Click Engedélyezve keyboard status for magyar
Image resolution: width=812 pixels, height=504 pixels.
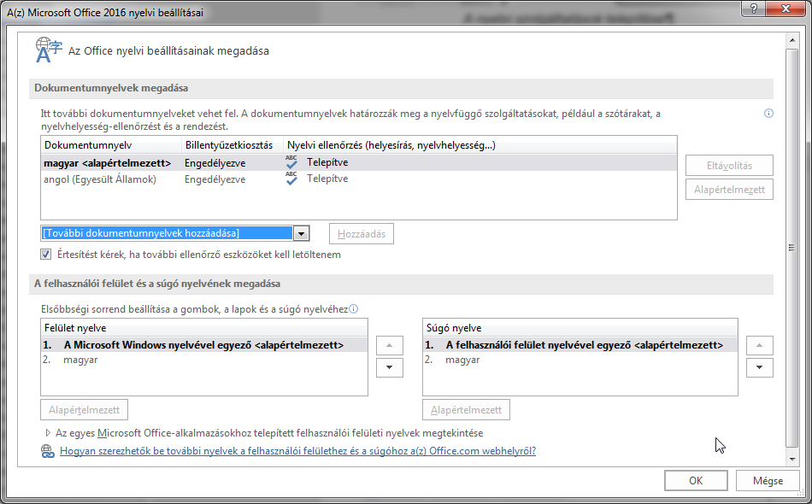pos(215,163)
